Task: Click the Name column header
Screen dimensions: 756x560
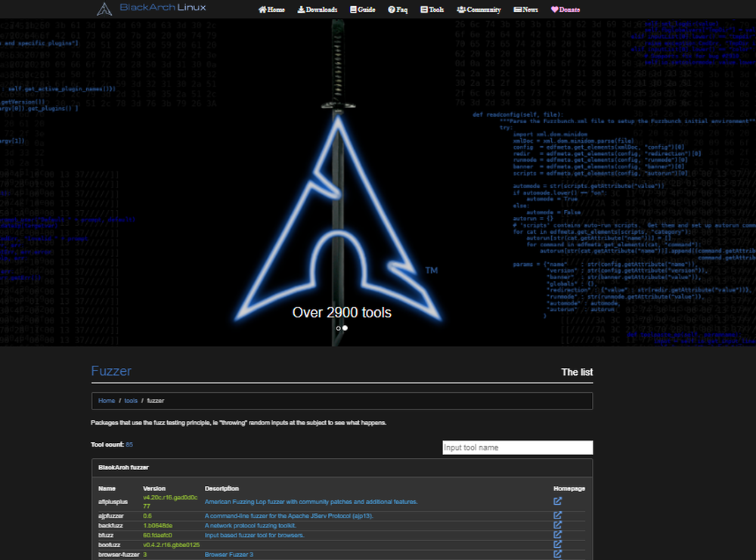Action: point(107,488)
